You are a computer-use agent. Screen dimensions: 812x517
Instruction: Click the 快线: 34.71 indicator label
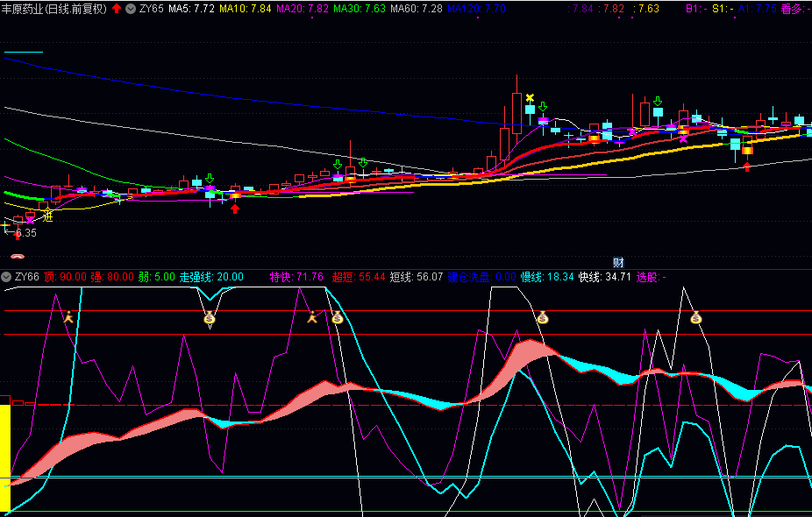tap(605, 277)
